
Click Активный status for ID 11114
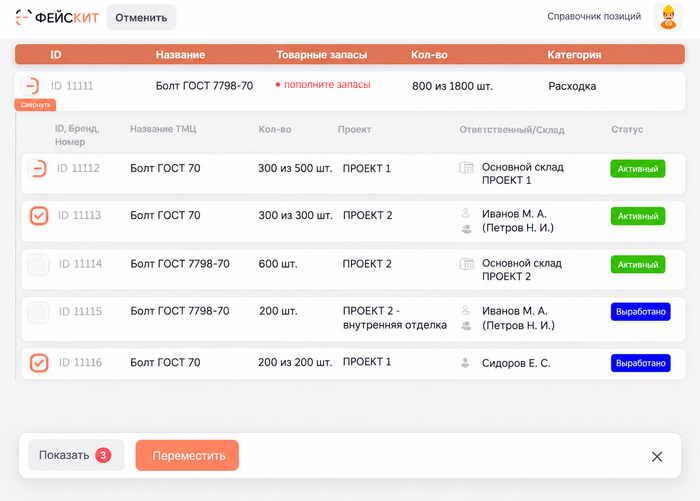638,264
